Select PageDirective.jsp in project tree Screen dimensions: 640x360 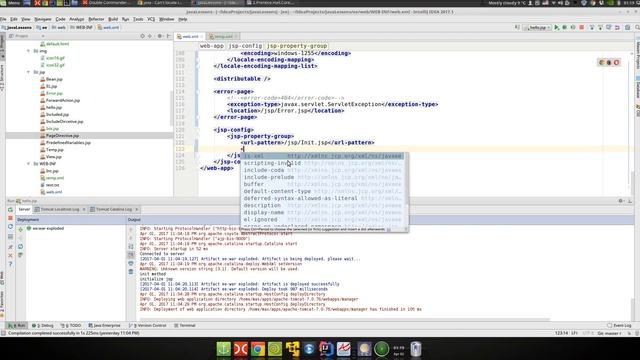62,136
